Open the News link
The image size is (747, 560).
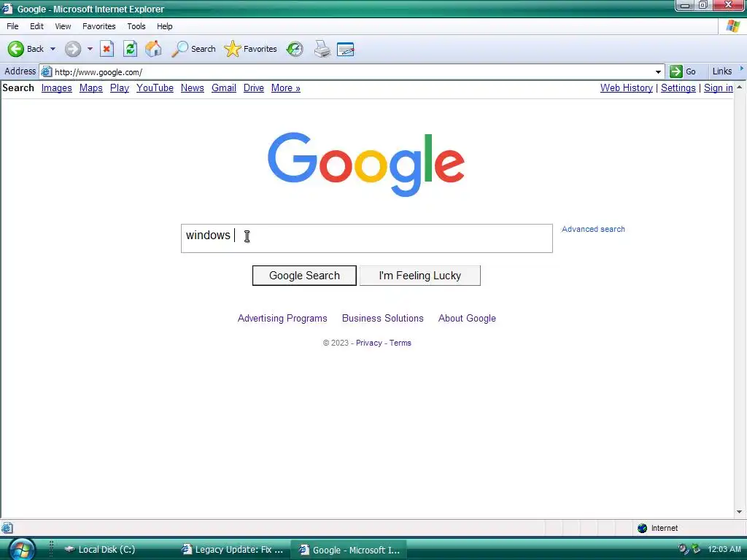[x=193, y=88]
